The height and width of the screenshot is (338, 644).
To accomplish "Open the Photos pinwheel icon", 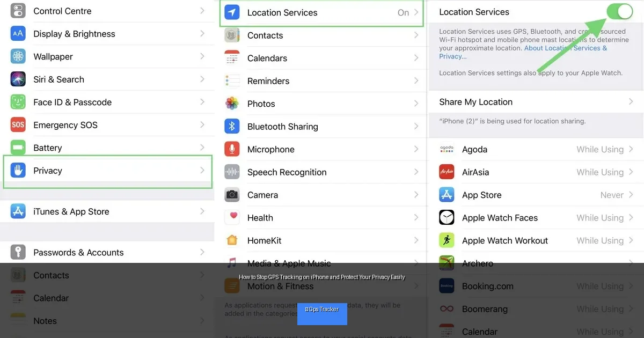I will [232, 104].
